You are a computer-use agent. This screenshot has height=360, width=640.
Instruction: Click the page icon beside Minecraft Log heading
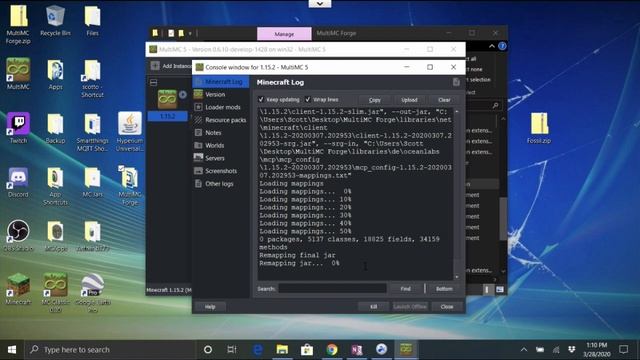click(456, 82)
